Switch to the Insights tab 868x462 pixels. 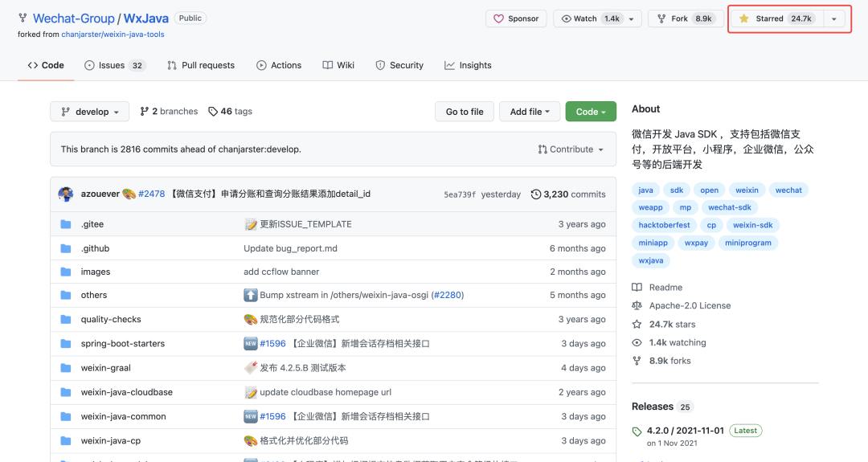(468, 65)
